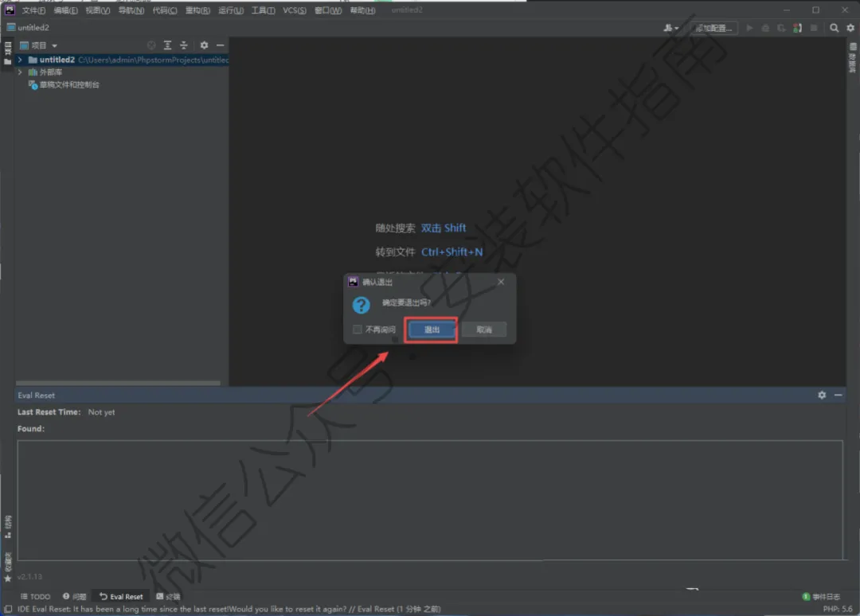
Task: Click the locate opened file target icon
Action: pyautogui.click(x=151, y=45)
